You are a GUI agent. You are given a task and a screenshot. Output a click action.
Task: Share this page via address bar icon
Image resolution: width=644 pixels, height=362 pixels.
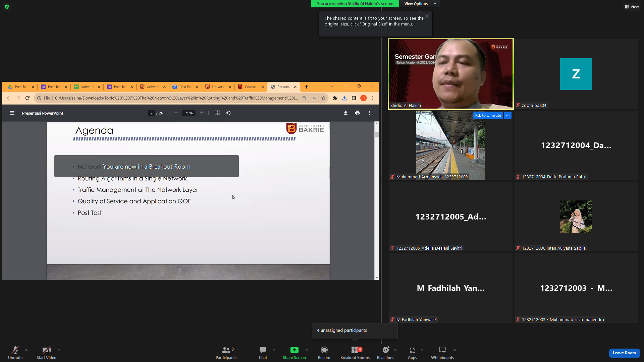pos(314,98)
